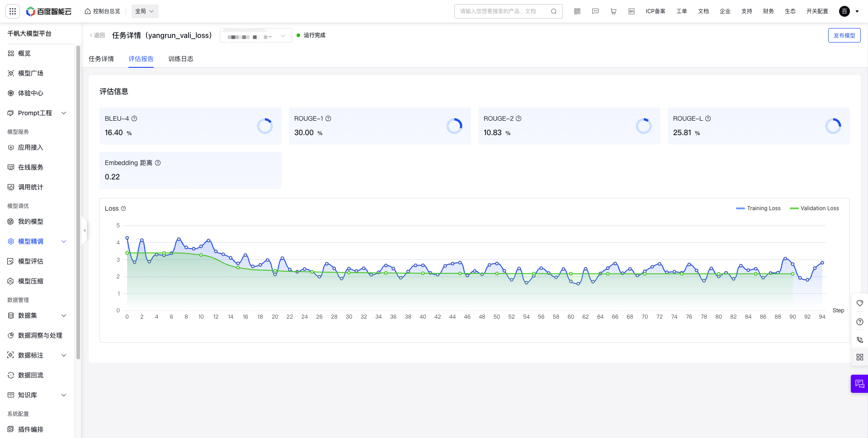The image size is (868, 438).
Task: Switch to the 任务详情 tab
Action: click(x=101, y=59)
